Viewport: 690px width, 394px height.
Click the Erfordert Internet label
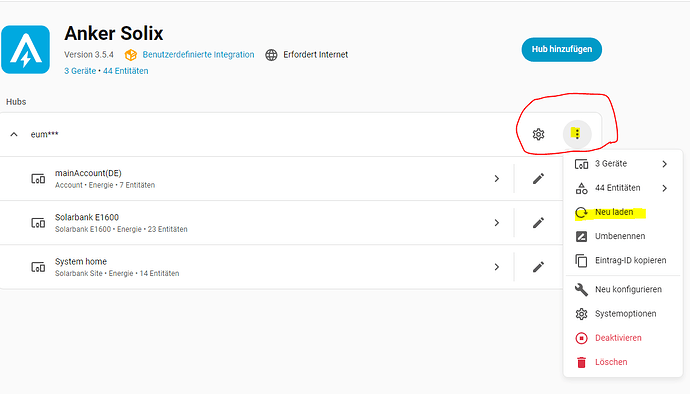pyautogui.click(x=316, y=55)
